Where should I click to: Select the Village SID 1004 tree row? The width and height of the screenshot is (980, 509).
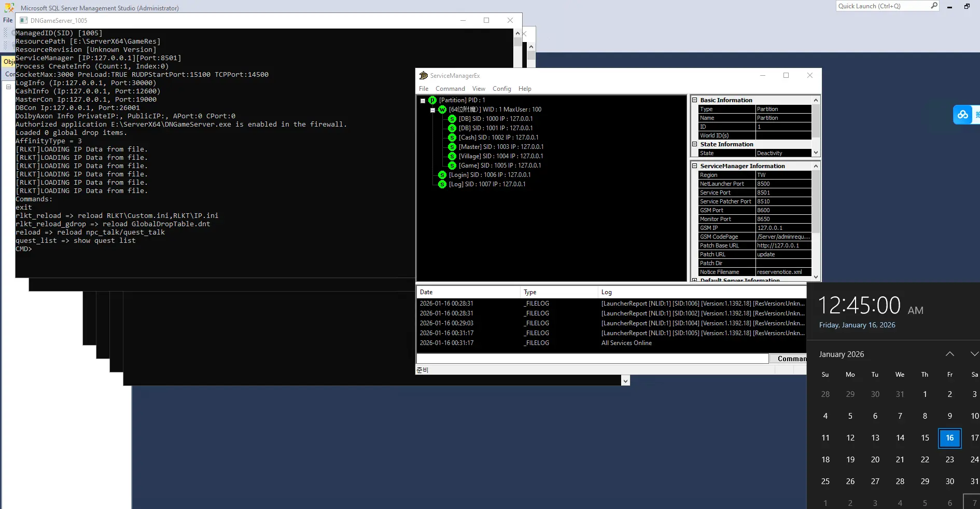tap(501, 156)
